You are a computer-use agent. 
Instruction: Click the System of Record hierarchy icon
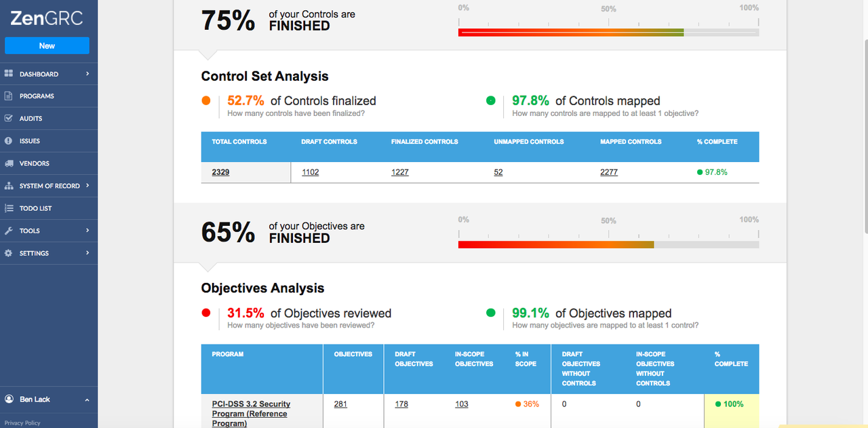point(9,186)
